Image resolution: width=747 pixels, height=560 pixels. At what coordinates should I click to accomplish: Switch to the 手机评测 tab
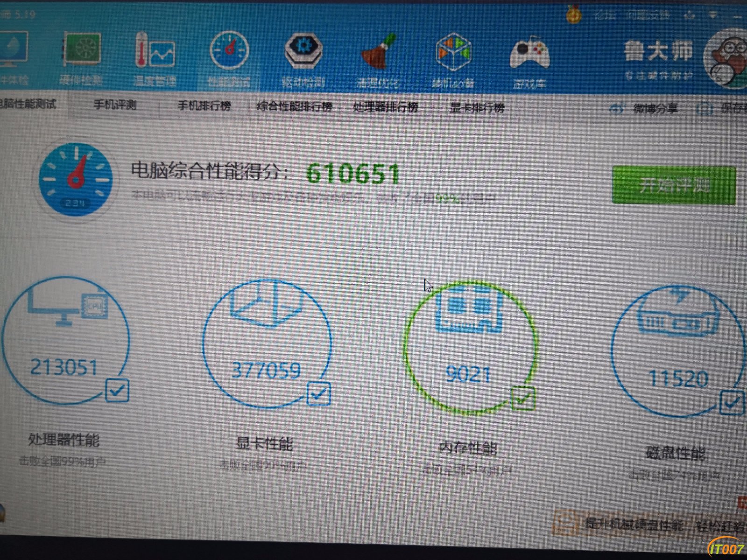click(x=115, y=105)
